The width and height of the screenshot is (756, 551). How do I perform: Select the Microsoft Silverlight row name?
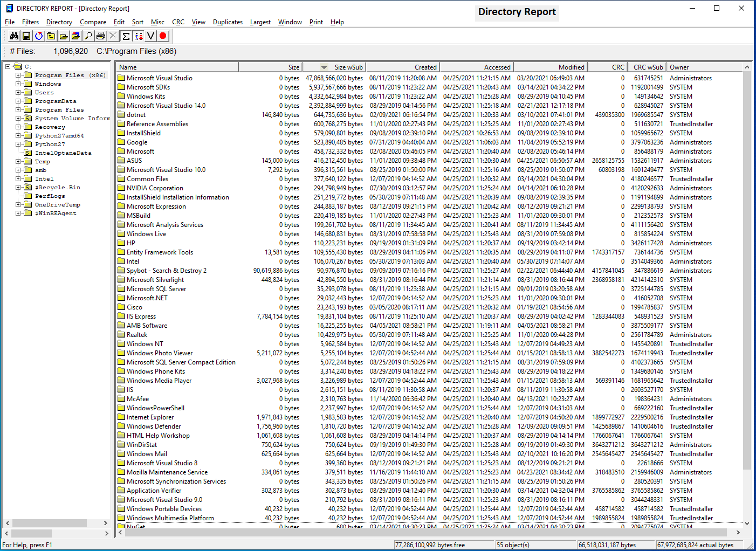pos(155,280)
